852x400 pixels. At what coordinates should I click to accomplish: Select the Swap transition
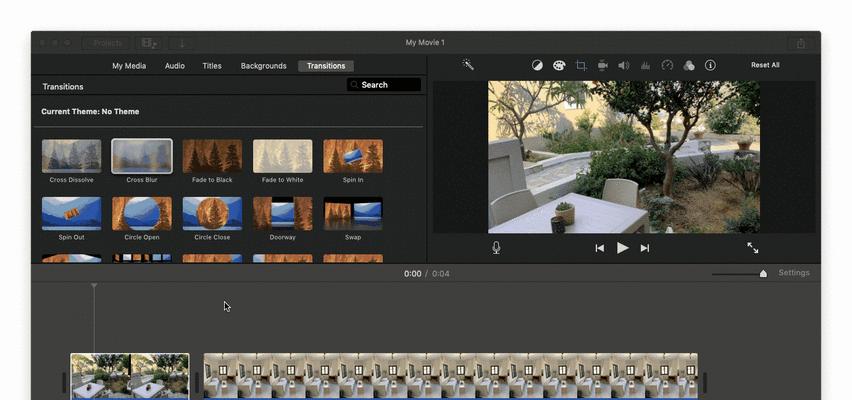[x=353, y=214]
